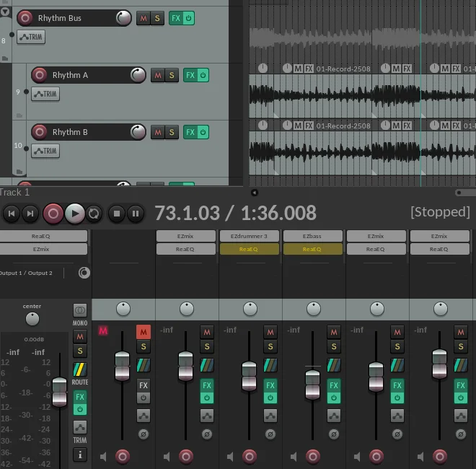Jump to project start with rewind button

click(x=11, y=213)
